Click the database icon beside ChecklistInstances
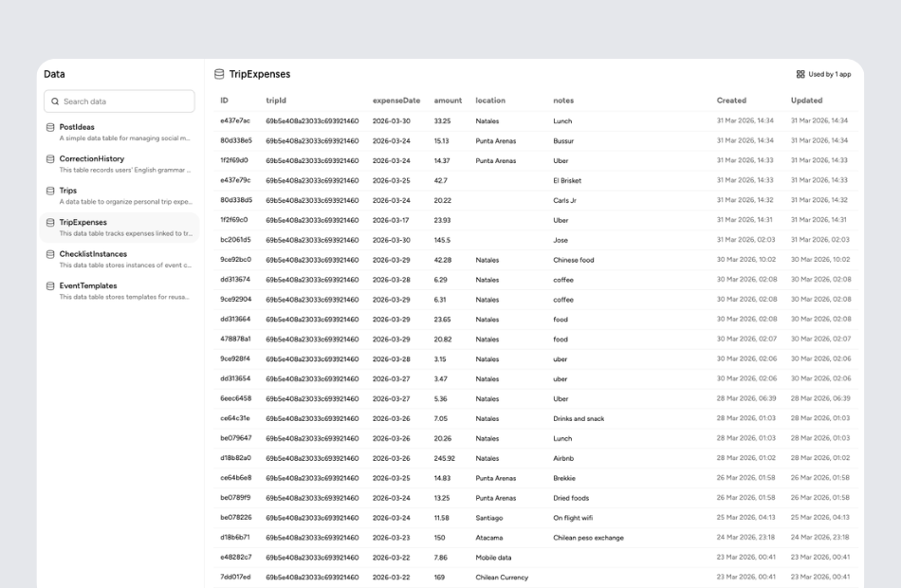Screen dimensions: 901x588 tap(49, 255)
